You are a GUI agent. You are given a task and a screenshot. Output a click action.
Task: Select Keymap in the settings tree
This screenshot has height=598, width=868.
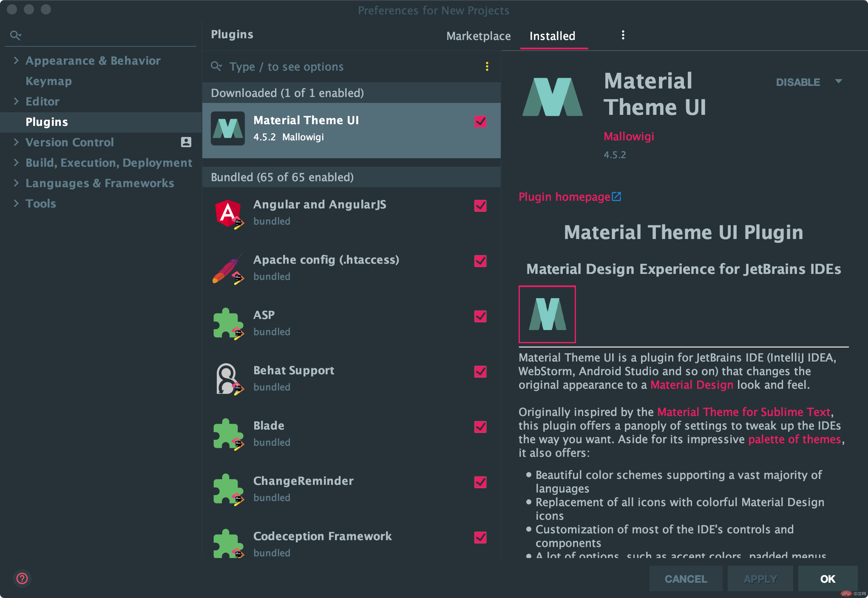pyautogui.click(x=49, y=81)
